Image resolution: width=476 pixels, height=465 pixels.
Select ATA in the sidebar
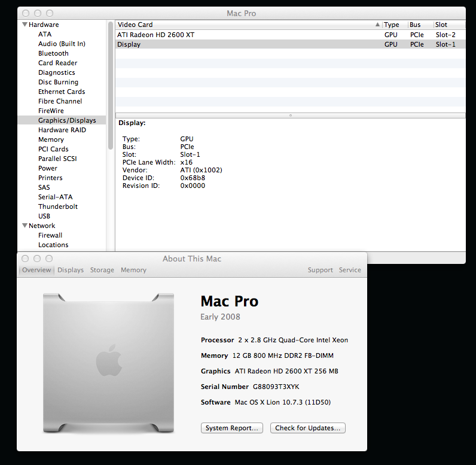click(45, 34)
